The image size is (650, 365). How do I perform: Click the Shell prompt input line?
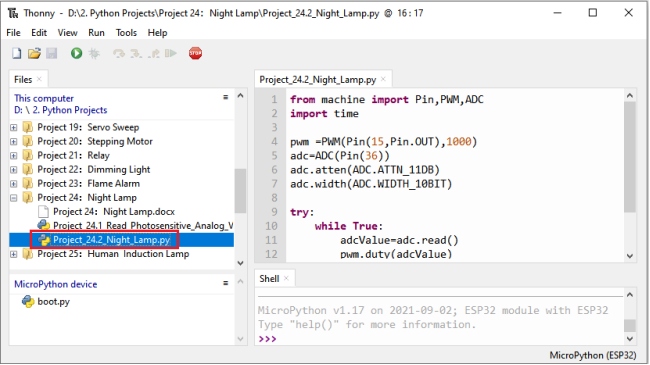click(439, 339)
